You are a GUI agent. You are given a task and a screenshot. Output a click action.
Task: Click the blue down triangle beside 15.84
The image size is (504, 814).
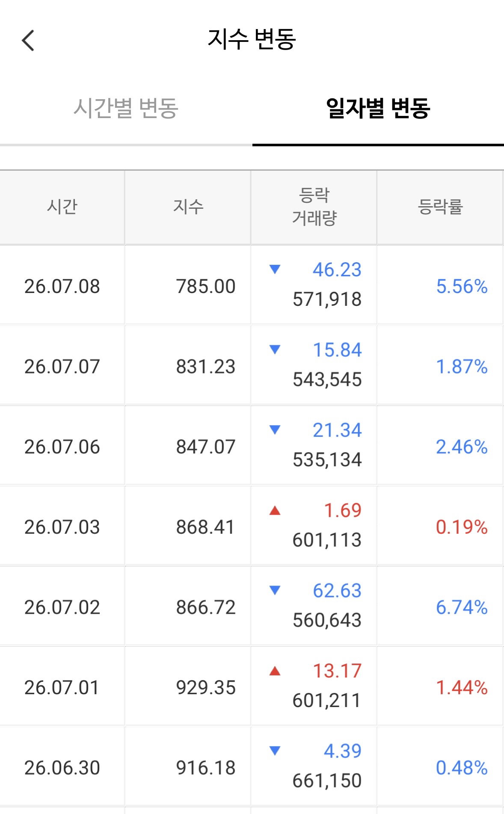[x=275, y=349]
